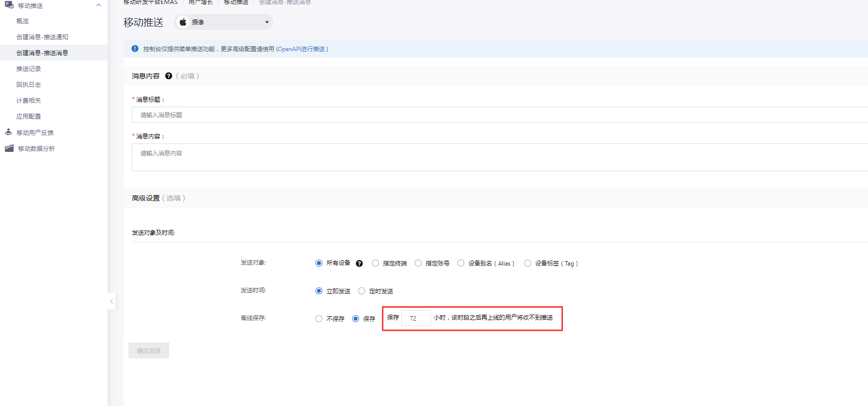Collapse the 移动推送 sidebar section chevron
Viewport: 868px width, 406px height.
pos(99,5)
